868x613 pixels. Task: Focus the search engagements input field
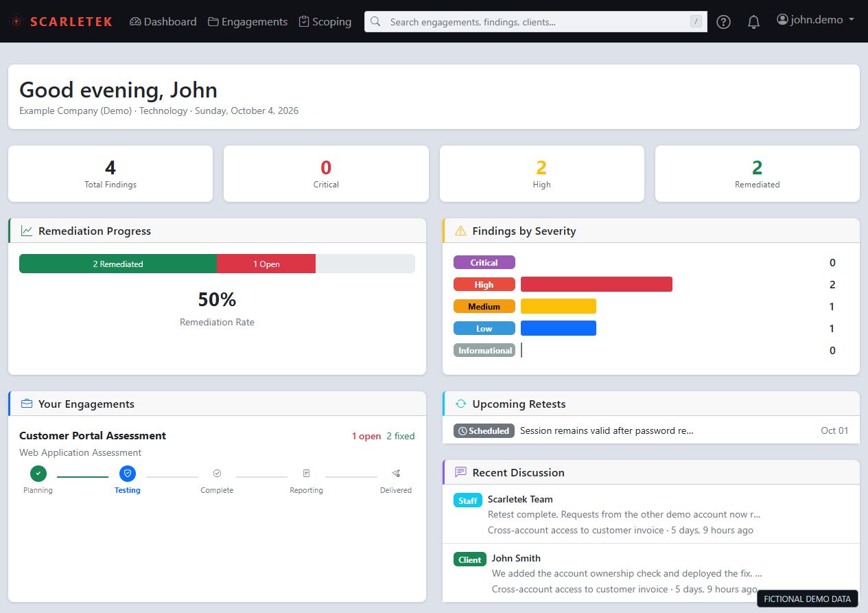(536, 22)
